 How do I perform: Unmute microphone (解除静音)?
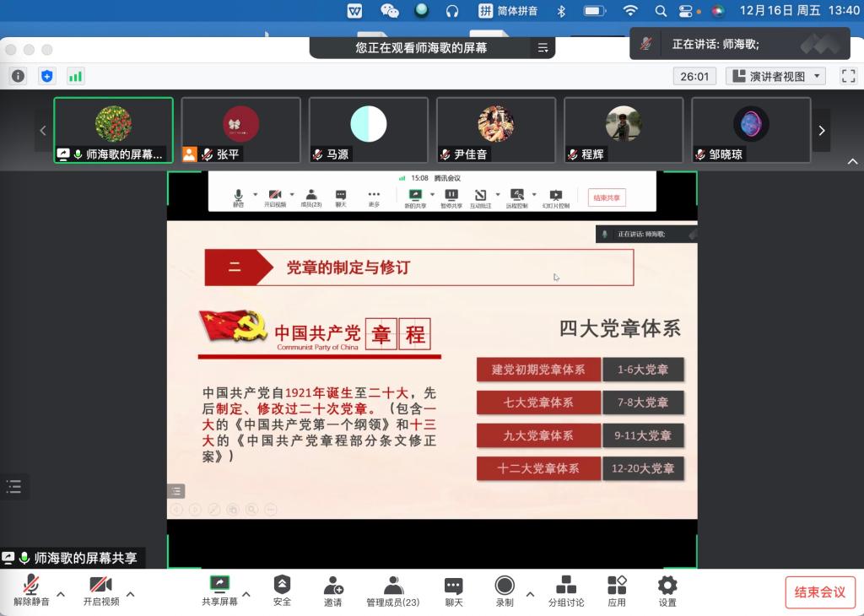tap(31, 590)
